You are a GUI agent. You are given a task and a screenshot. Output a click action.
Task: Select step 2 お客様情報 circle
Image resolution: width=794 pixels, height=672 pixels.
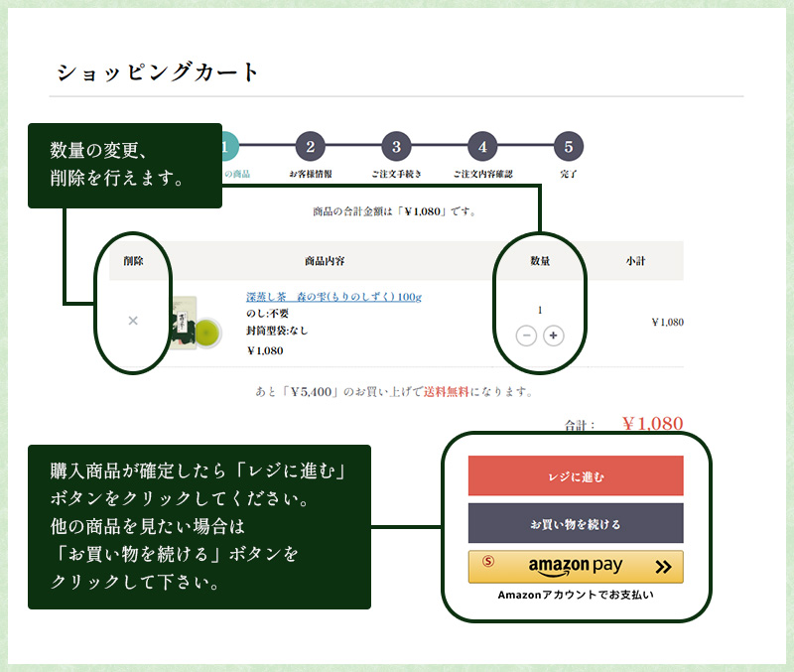[x=310, y=146]
